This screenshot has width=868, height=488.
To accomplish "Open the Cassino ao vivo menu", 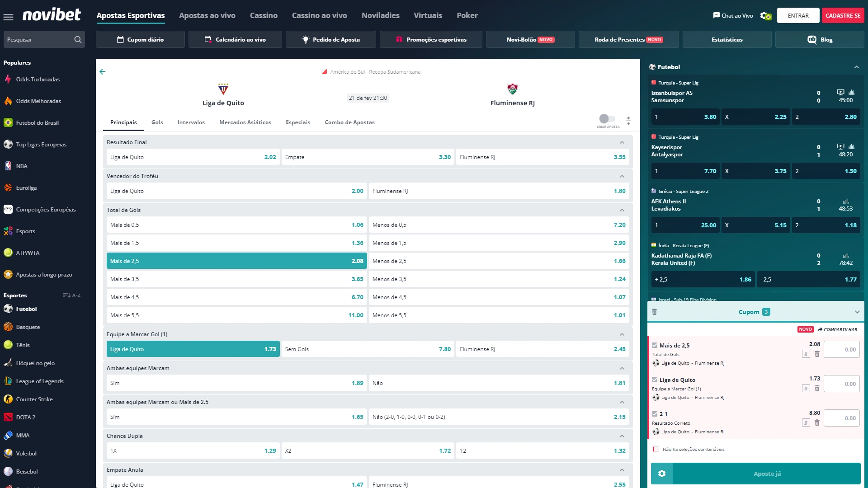I will (x=319, y=15).
